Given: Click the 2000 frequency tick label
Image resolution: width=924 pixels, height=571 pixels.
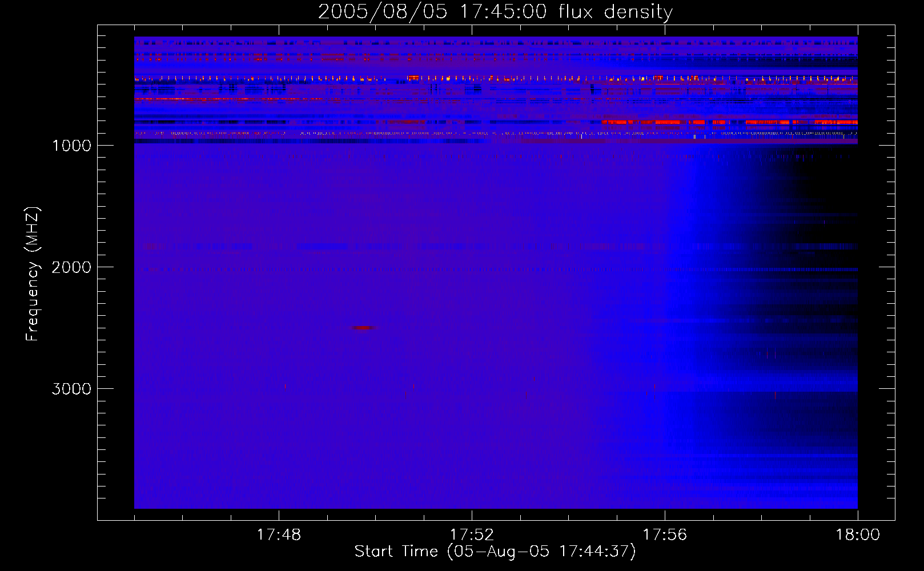Looking at the screenshot, I should 71,267.
